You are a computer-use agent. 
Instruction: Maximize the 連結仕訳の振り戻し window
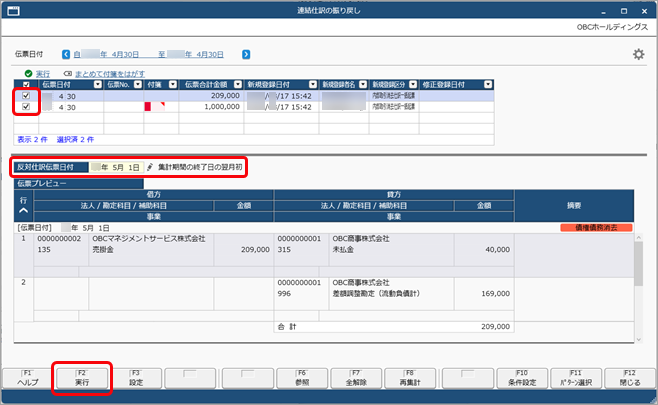[624, 11]
